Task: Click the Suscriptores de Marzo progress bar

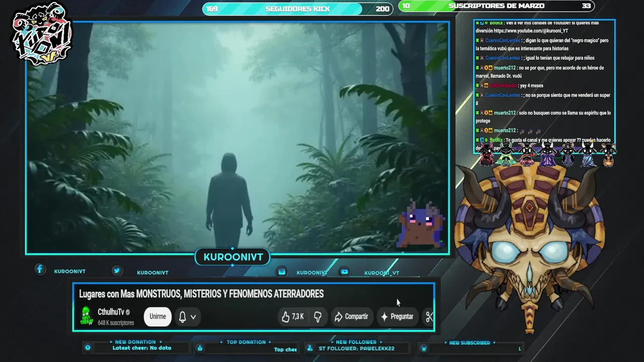Action: click(496, 6)
